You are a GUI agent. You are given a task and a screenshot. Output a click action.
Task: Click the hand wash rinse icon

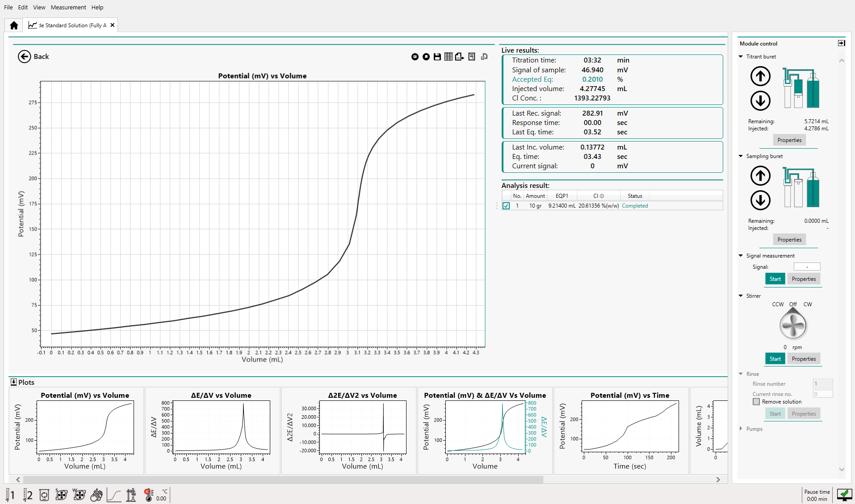tap(96, 495)
